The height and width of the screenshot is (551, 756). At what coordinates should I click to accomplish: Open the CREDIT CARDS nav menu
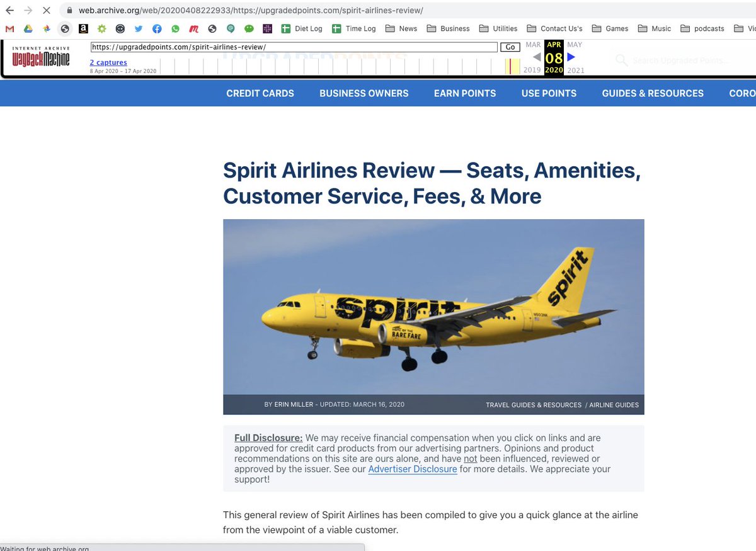point(260,93)
